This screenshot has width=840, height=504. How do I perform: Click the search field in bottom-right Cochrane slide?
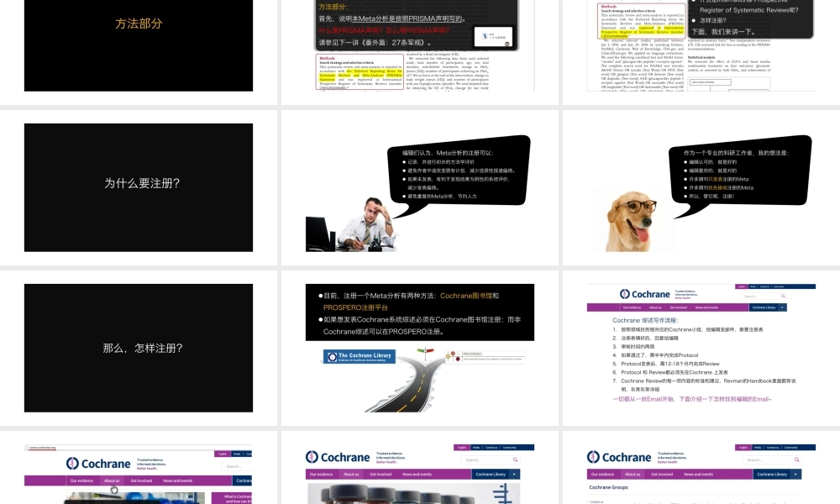pos(763,459)
